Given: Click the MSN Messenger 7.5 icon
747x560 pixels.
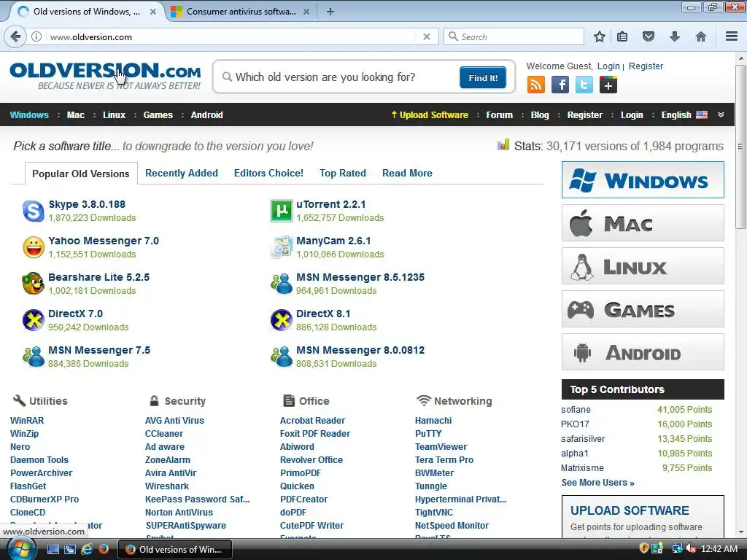Looking at the screenshot, I should click(x=34, y=357).
